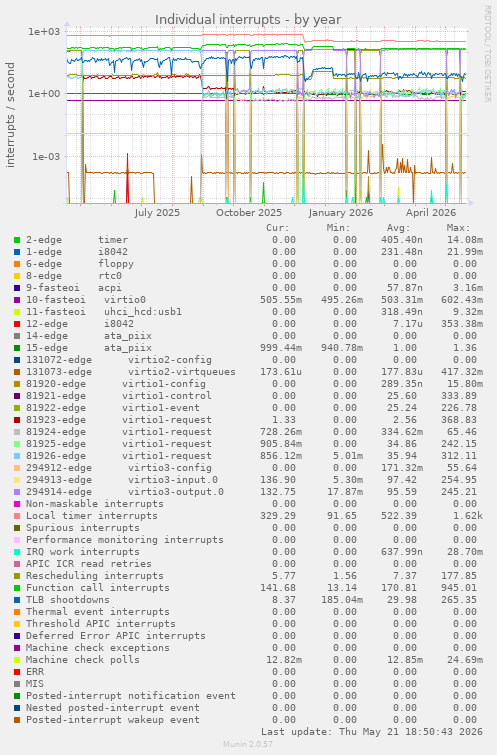Screen dimensions: 497x755
Task: Select the violet swatch for 294914-edge virtio3-output.0
Action: [x=17, y=492]
